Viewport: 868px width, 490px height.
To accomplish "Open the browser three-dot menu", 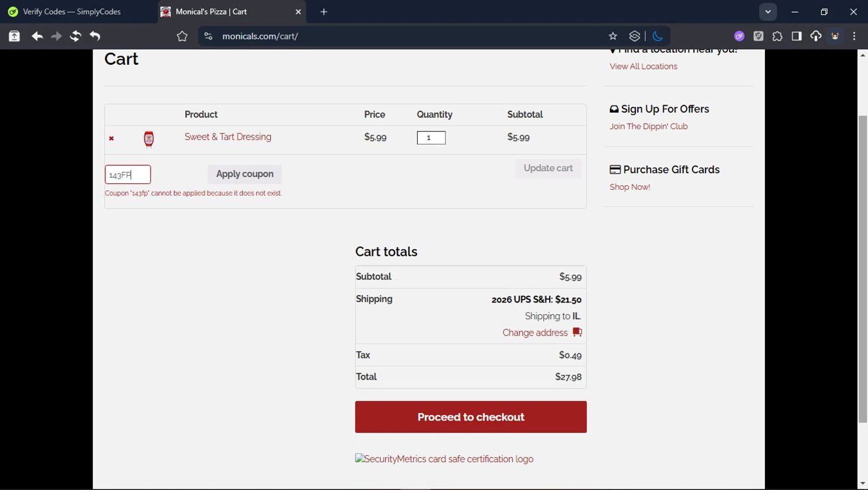I will point(855,36).
